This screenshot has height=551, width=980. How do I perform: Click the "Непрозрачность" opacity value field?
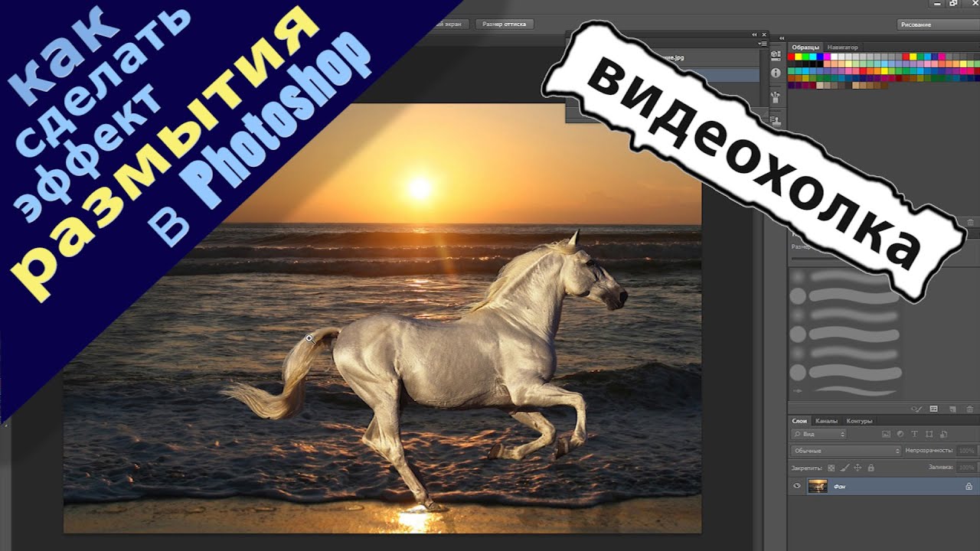click(x=966, y=451)
